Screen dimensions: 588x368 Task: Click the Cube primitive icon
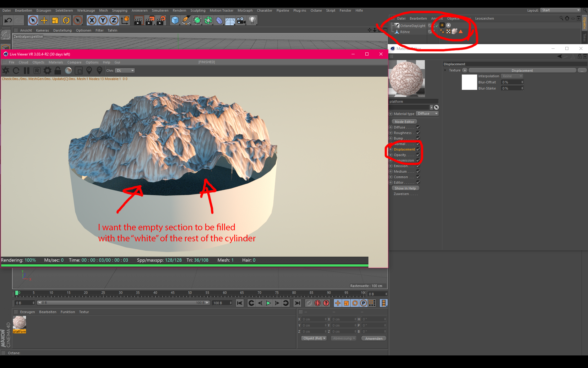tap(175, 21)
